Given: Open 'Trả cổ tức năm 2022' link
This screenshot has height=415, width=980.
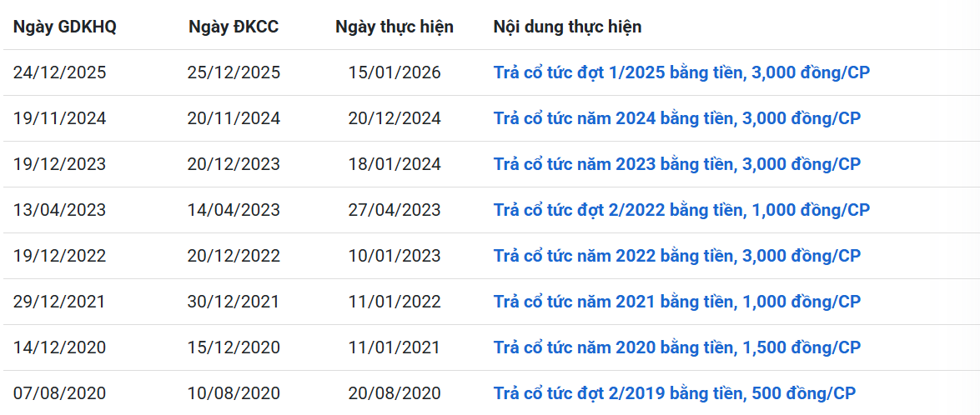Looking at the screenshot, I should 676,256.
